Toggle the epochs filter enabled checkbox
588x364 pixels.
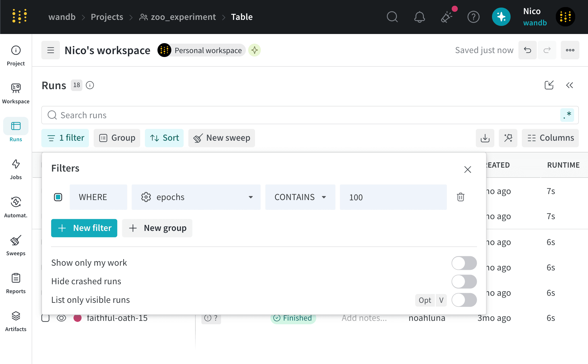58,197
